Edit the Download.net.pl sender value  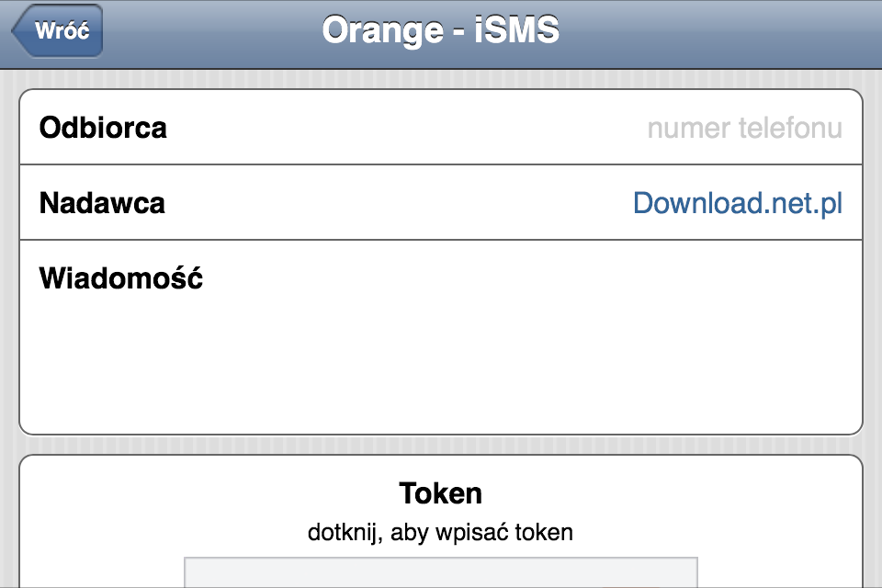point(738,203)
